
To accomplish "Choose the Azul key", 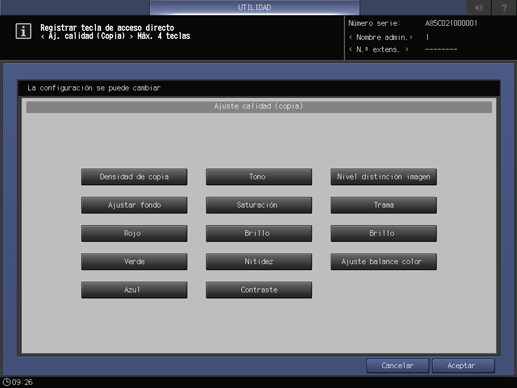I will coord(134,290).
